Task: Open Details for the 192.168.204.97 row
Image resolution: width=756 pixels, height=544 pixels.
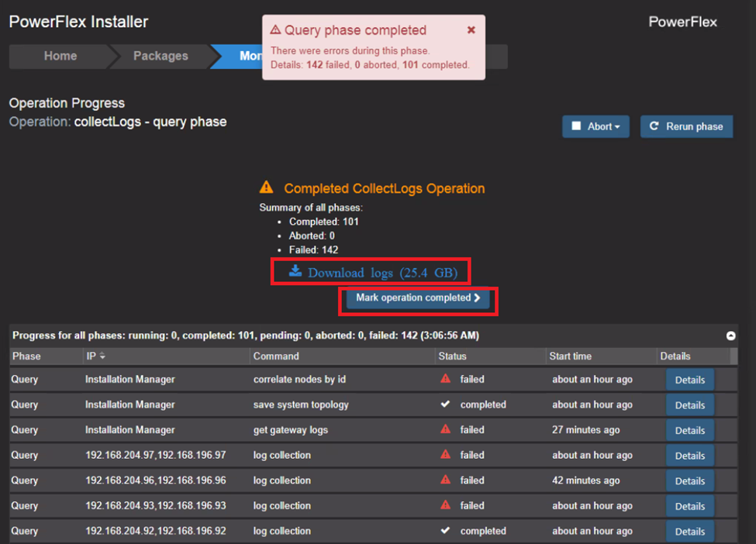Action: tap(690, 456)
